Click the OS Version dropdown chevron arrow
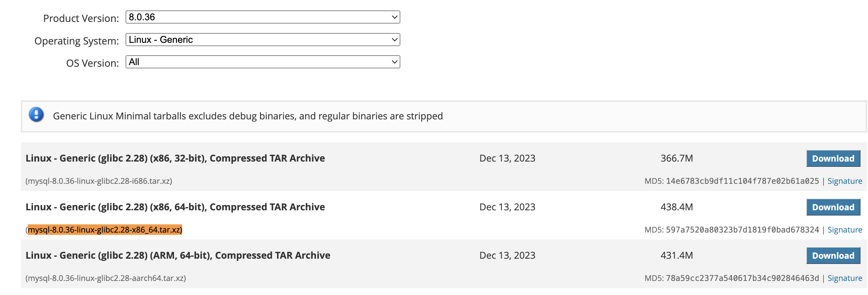The height and width of the screenshot is (295, 868). (x=394, y=62)
